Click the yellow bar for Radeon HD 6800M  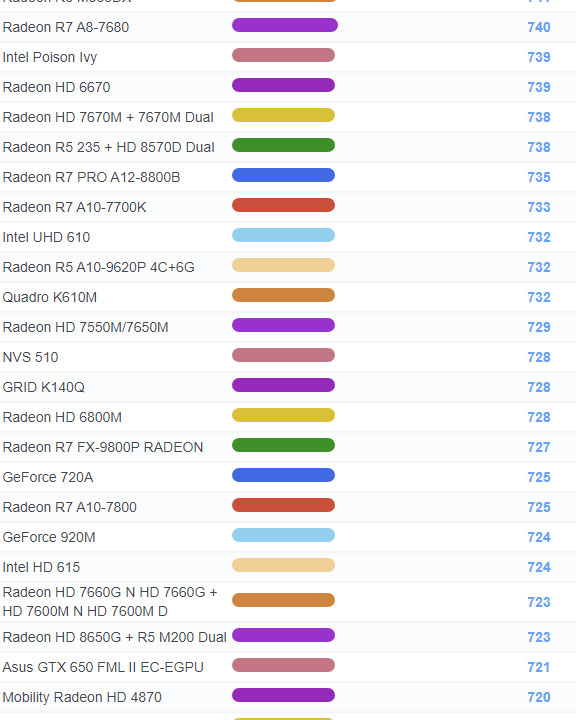pos(283,415)
